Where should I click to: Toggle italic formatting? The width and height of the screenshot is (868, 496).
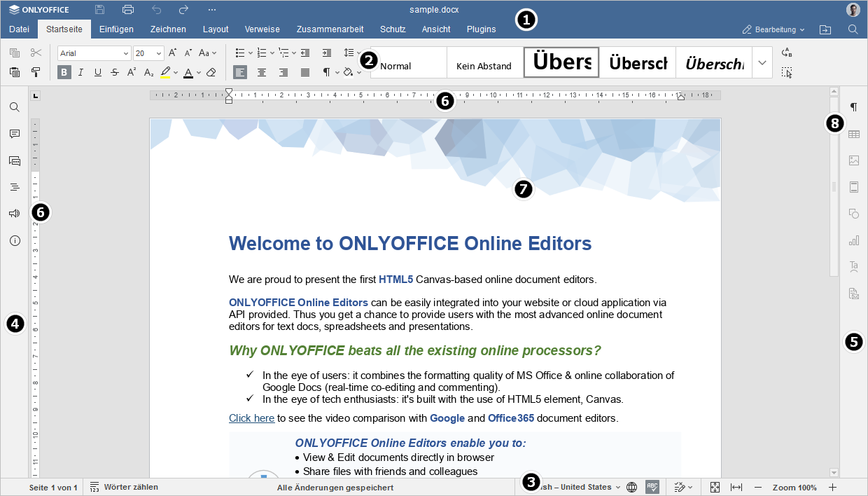click(x=80, y=71)
